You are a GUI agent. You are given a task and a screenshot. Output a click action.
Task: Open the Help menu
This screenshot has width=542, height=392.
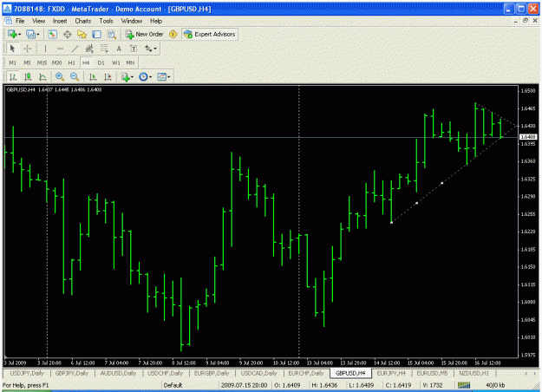pyautogui.click(x=156, y=21)
